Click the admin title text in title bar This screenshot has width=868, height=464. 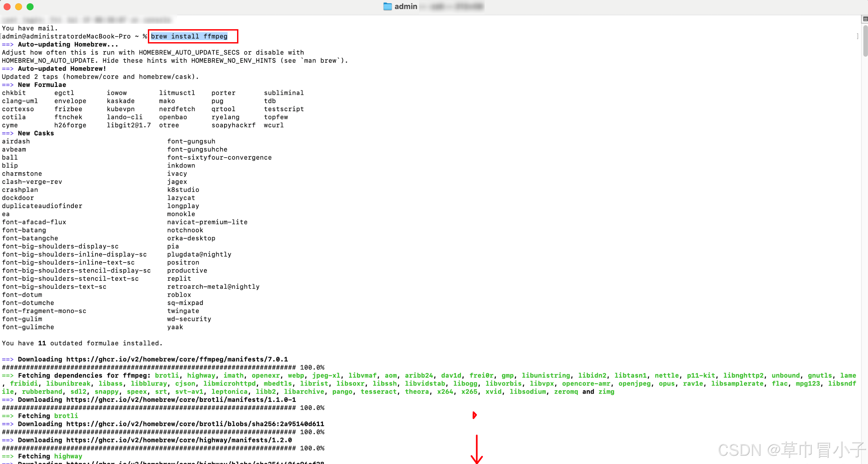406,6
